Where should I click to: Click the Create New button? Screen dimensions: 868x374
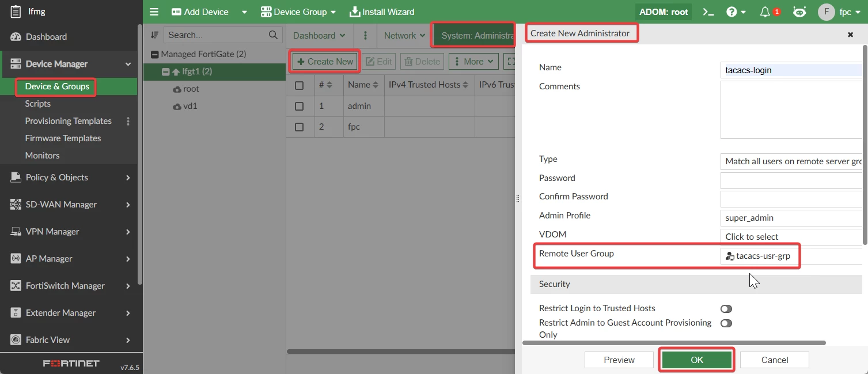(x=325, y=62)
